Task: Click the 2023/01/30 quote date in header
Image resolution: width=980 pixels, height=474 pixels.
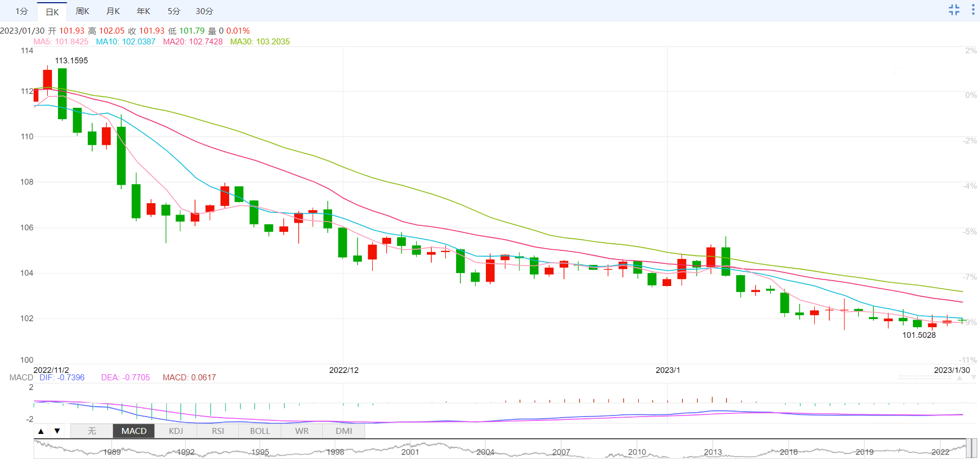Action: click(x=22, y=31)
